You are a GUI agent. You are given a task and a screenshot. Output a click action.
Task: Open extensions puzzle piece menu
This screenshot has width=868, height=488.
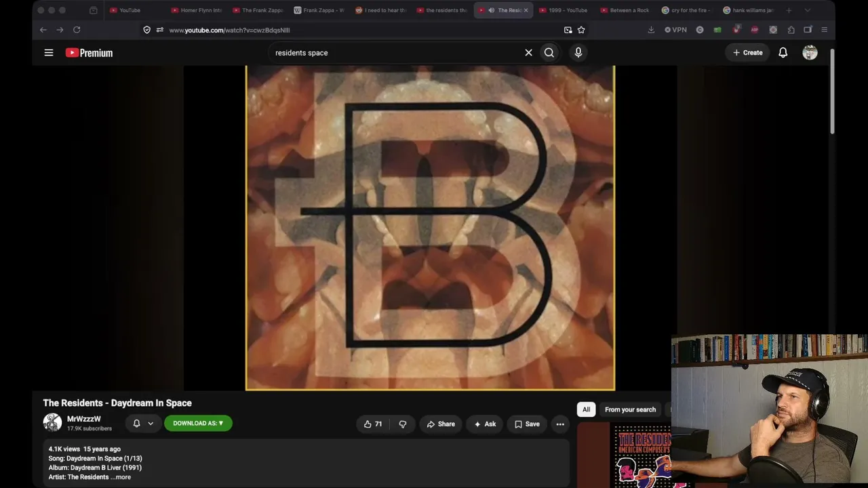(791, 30)
